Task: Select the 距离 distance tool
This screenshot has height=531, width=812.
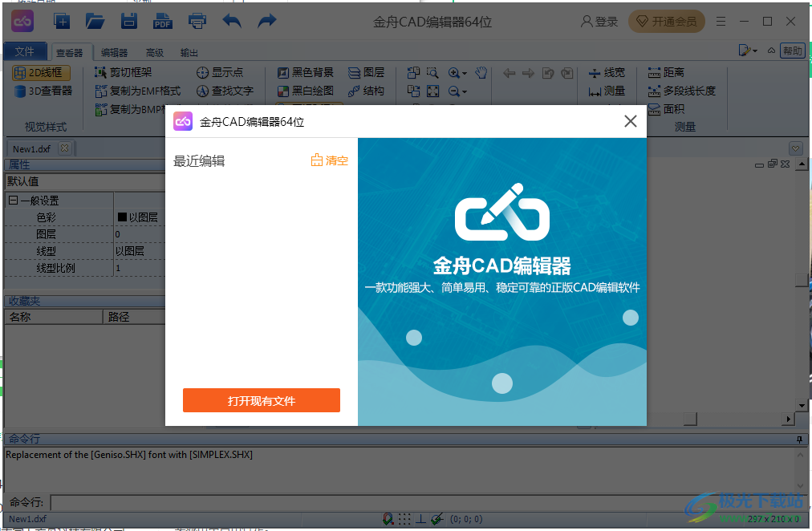Action: click(666, 72)
